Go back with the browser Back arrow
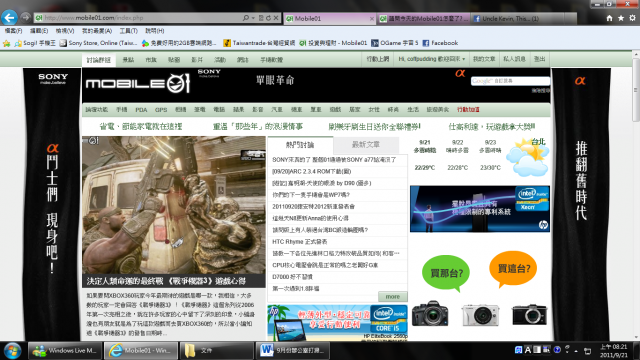The width and height of the screenshot is (640, 360). click(9, 18)
